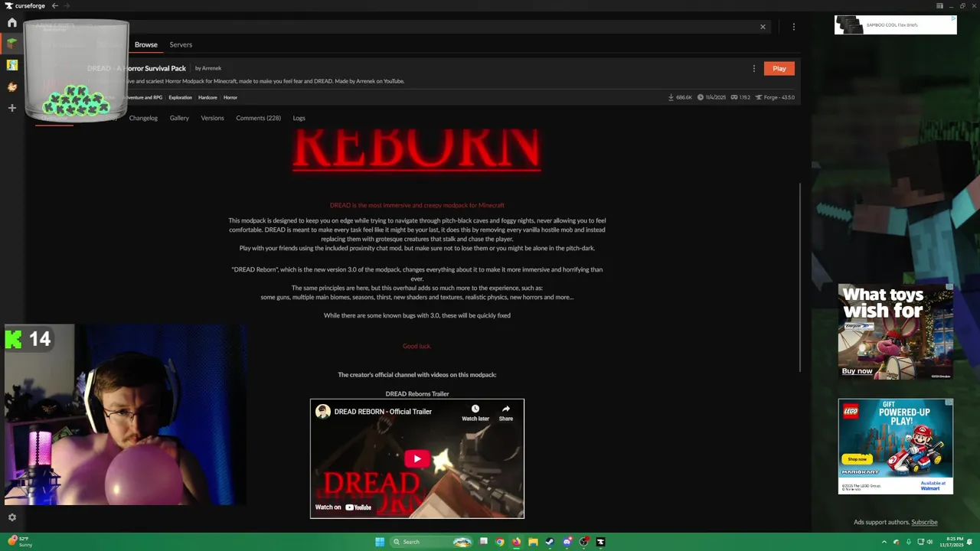Click the 686.6K downloads count
980x551 pixels.
680,97
